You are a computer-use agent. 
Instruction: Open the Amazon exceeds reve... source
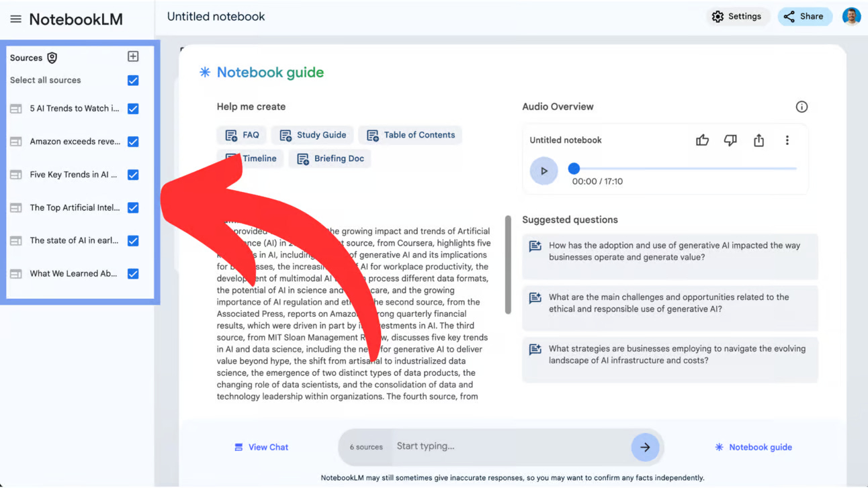point(75,142)
